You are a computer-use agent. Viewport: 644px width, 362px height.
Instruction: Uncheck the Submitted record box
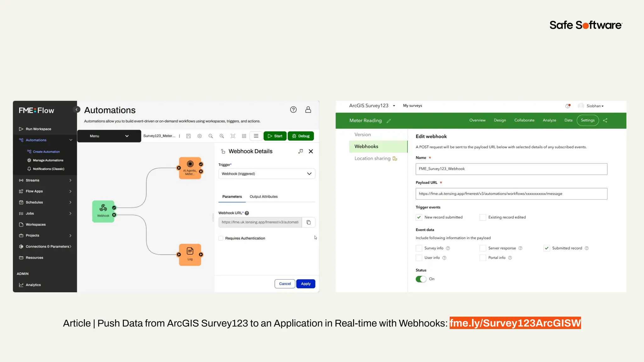[x=547, y=248]
